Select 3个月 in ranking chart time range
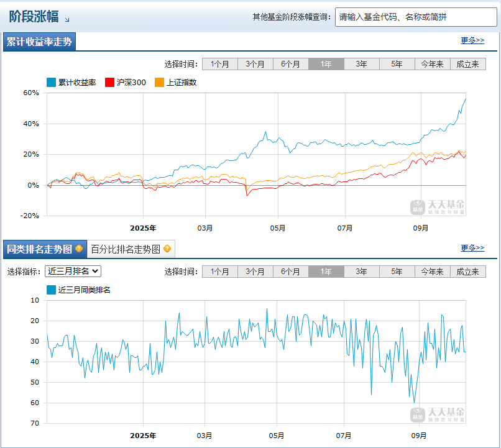This screenshot has height=448, width=501. (x=255, y=272)
